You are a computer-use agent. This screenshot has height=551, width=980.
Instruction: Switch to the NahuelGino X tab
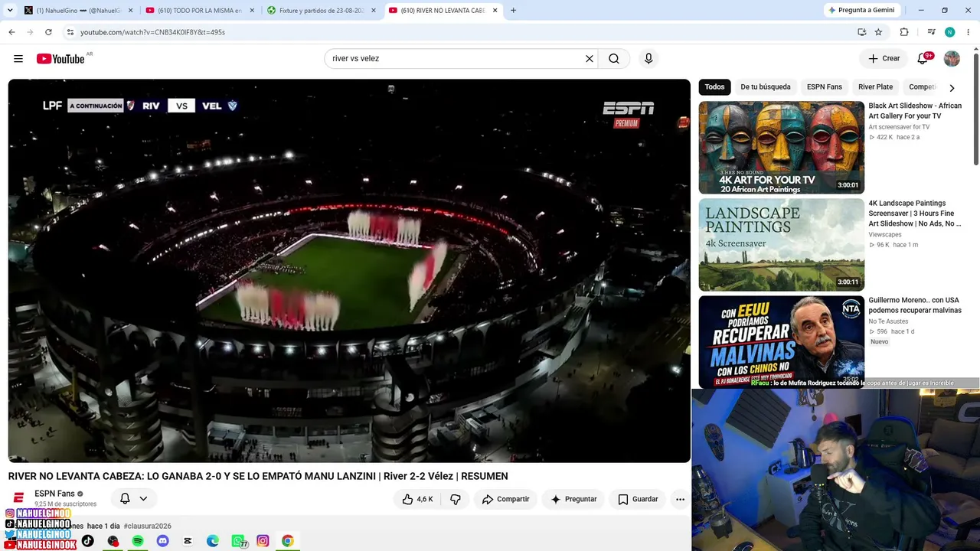point(78,10)
